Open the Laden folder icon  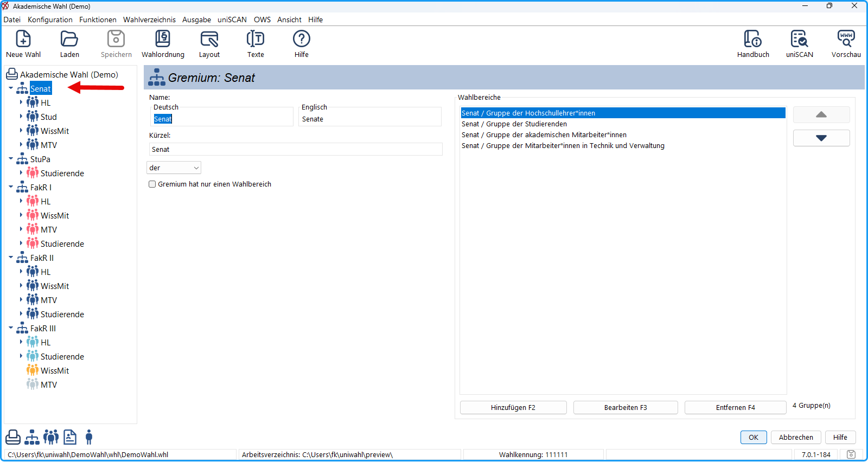(x=69, y=39)
